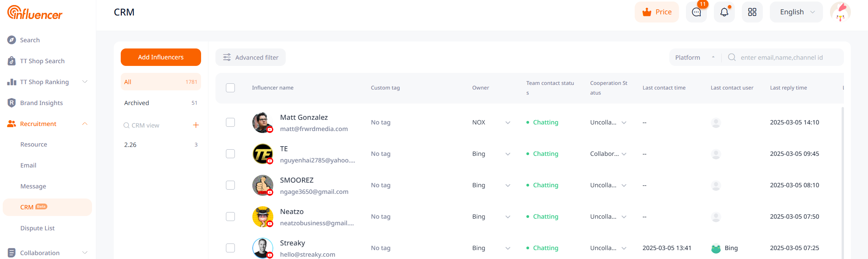The image size is (868, 259).
Task: Open Dispute List in sidebar
Action: 37,228
